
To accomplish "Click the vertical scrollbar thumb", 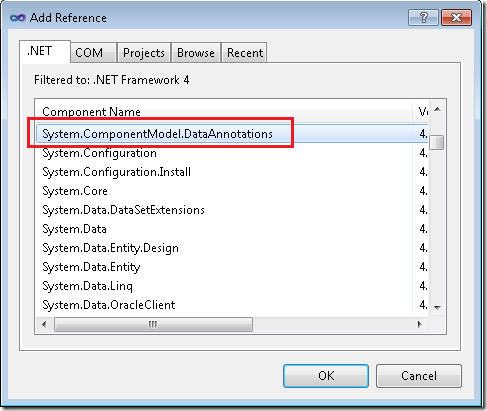I will [x=436, y=142].
